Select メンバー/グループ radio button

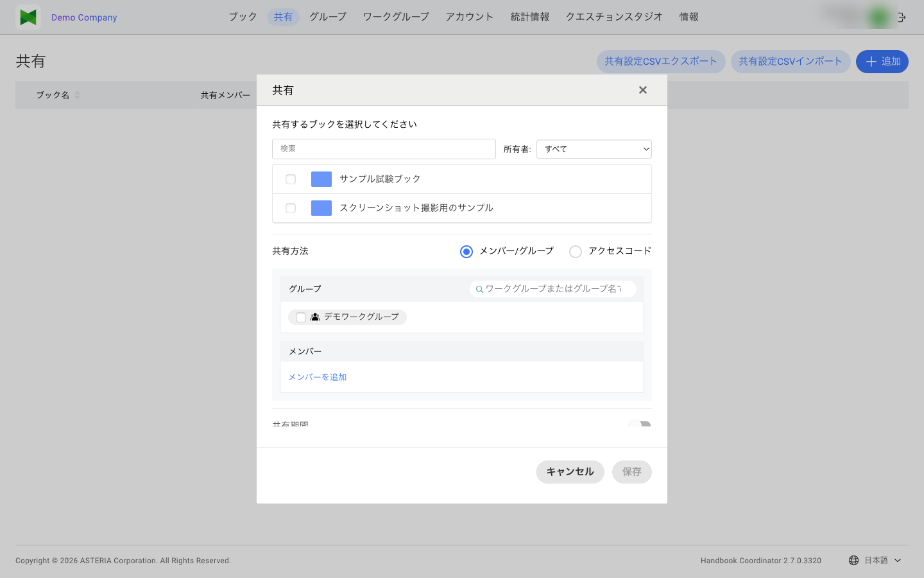(466, 252)
